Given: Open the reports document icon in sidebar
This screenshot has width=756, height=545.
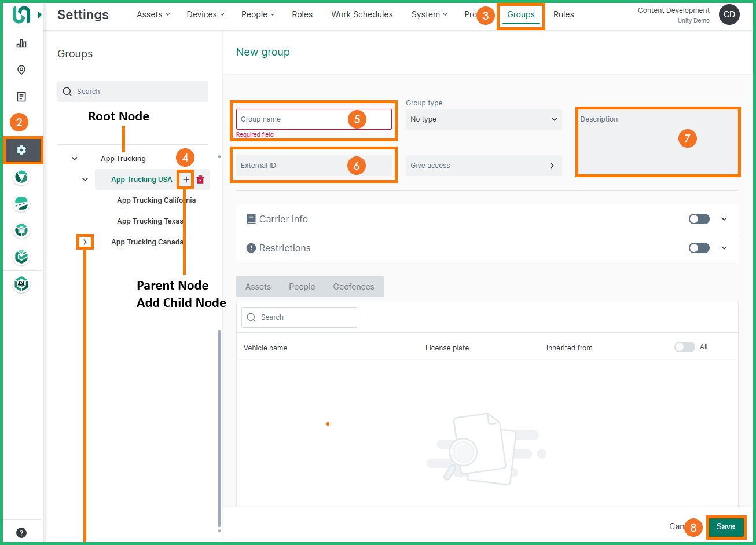Looking at the screenshot, I should click(21, 97).
